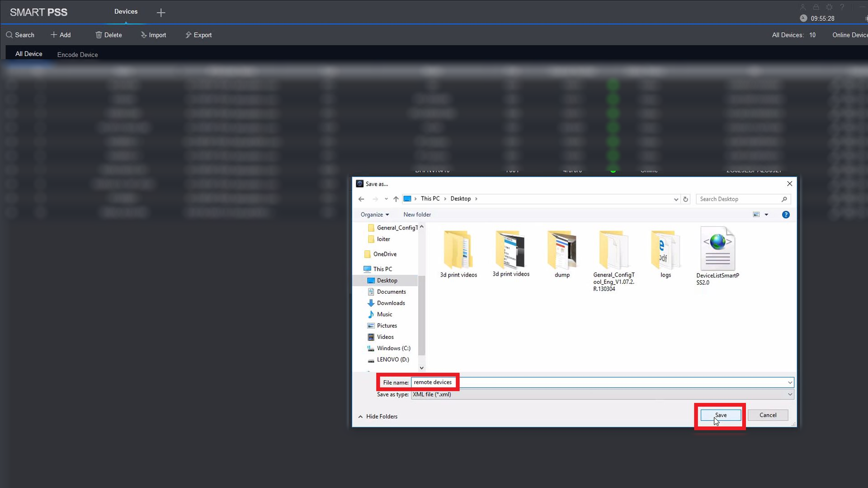
Task: Select the dump folder
Action: (x=562, y=253)
